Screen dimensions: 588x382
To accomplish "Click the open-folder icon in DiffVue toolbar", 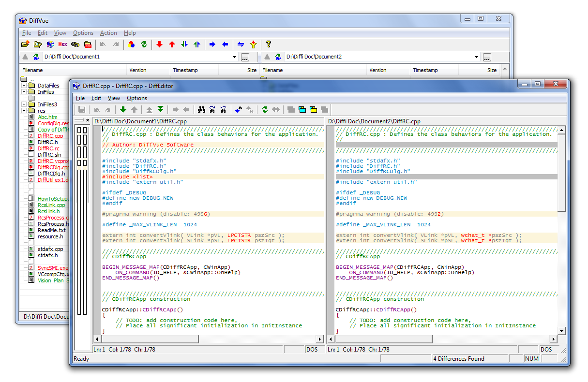I will click(x=25, y=44).
